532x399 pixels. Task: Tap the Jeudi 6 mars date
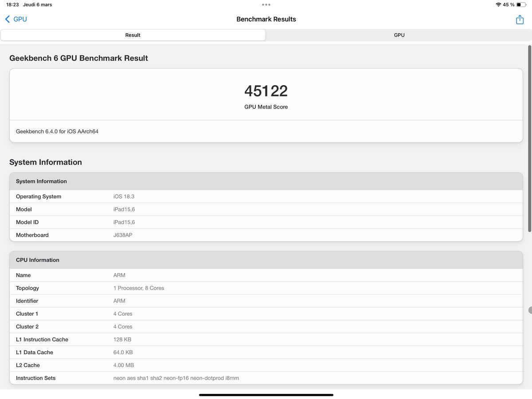tap(38, 4)
